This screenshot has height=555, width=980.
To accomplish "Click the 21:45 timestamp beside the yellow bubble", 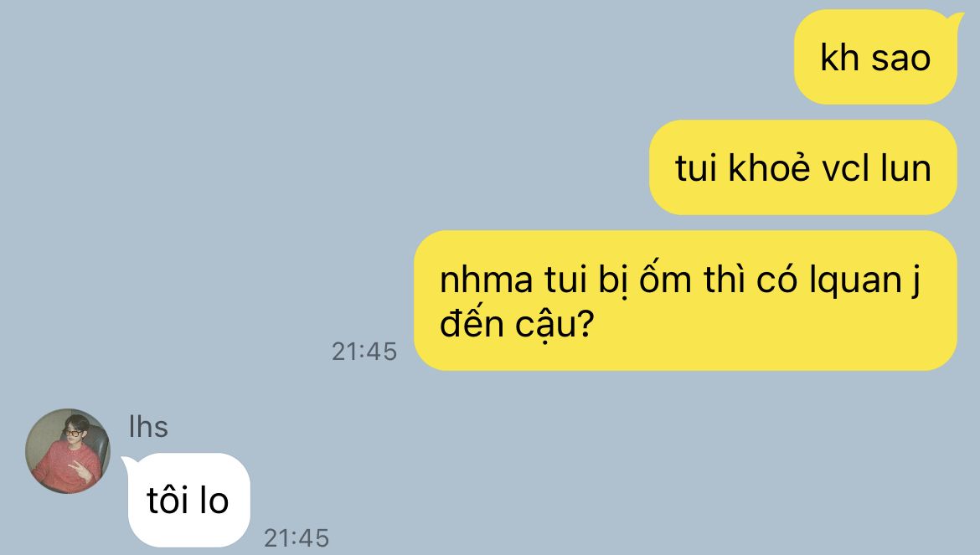I will pos(364,352).
